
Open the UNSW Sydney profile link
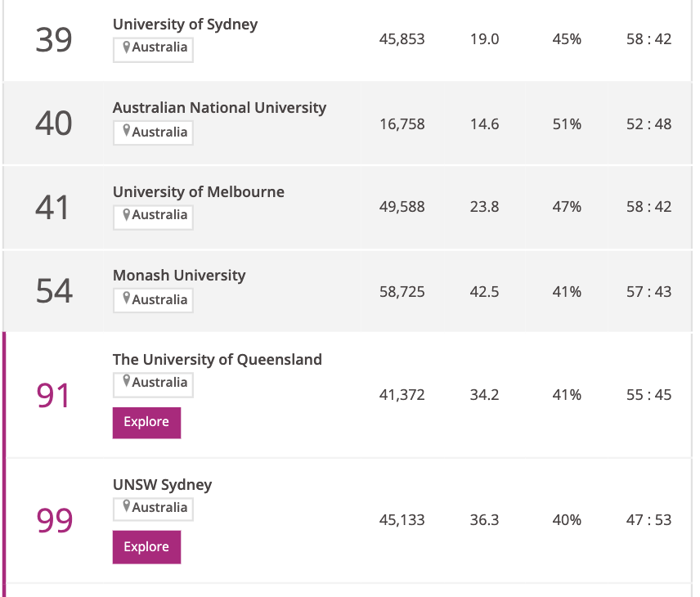(162, 485)
